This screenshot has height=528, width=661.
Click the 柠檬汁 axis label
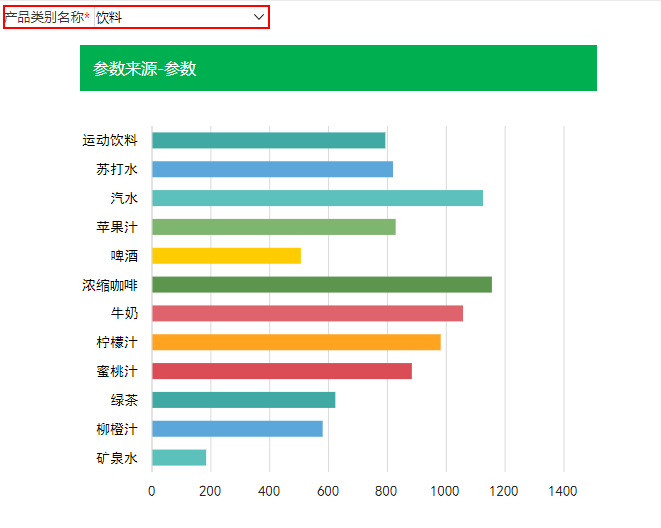pos(117,342)
